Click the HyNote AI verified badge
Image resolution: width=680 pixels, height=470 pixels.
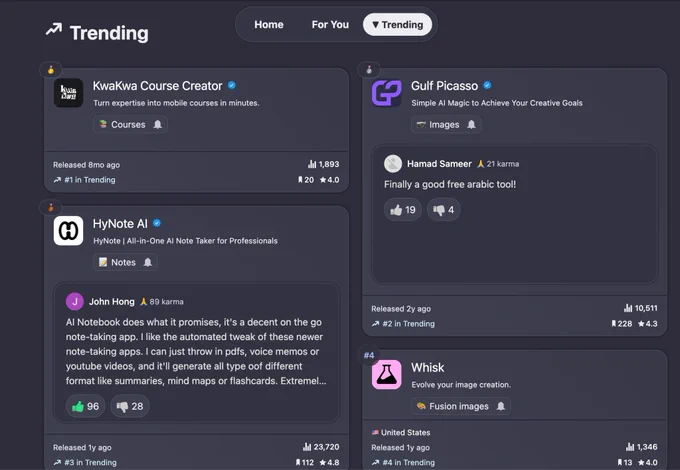pos(157,223)
